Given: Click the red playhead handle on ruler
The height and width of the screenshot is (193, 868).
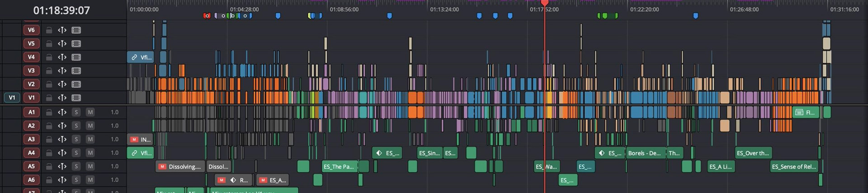Looking at the screenshot, I should (545, 3).
